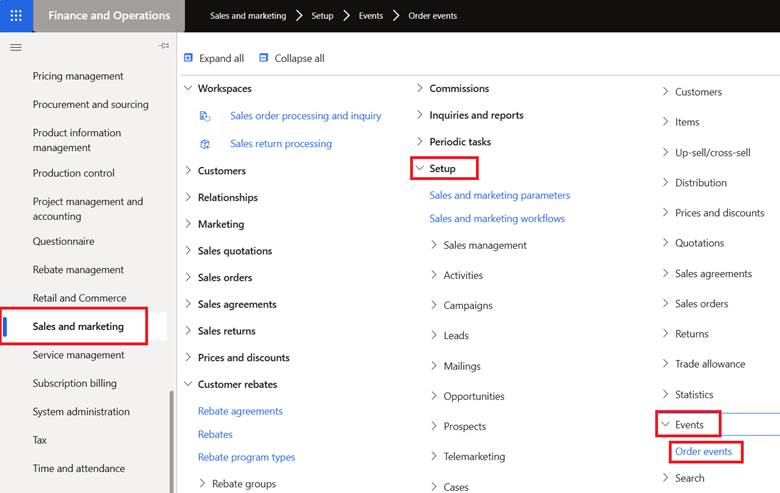This screenshot has width=780, height=493.
Task: Select Sales and marketing module
Action: coord(78,326)
